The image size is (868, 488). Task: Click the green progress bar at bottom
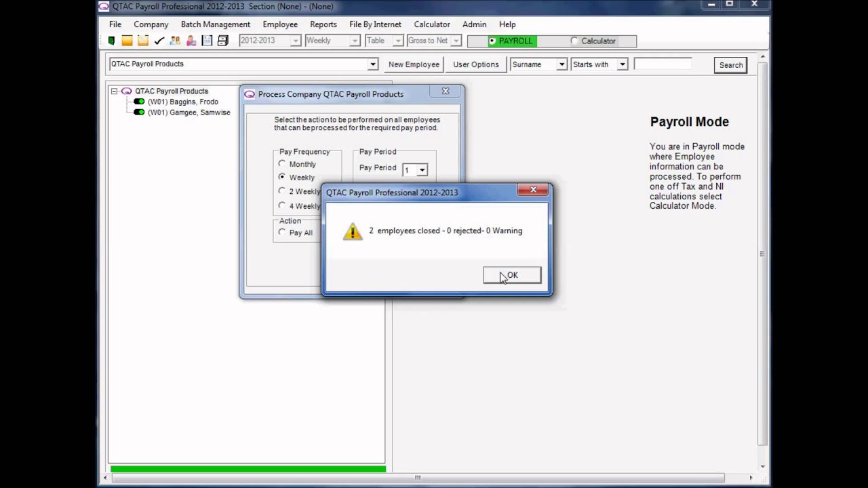pyautogui.click(x=248, y=469)
